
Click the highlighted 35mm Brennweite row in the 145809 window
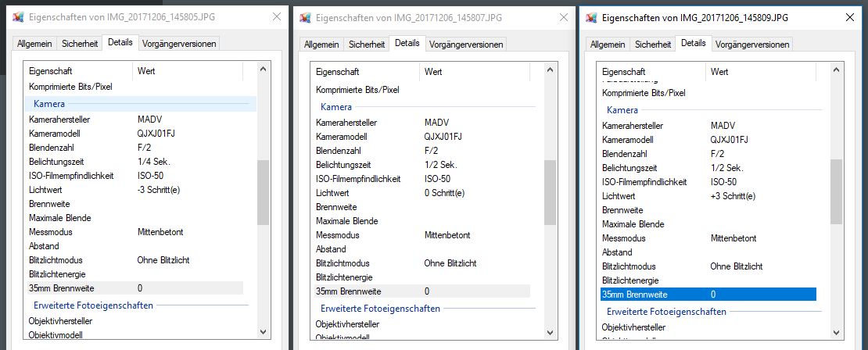point(708,295)
